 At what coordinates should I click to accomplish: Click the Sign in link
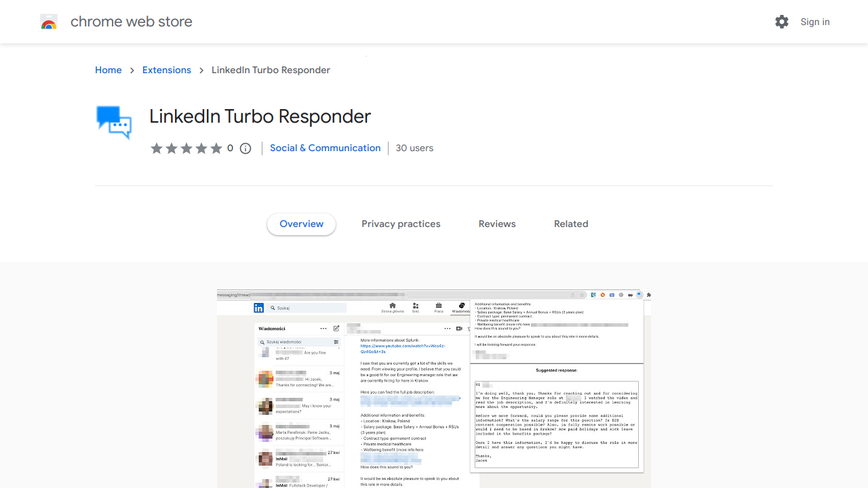[x=815, y=22]
